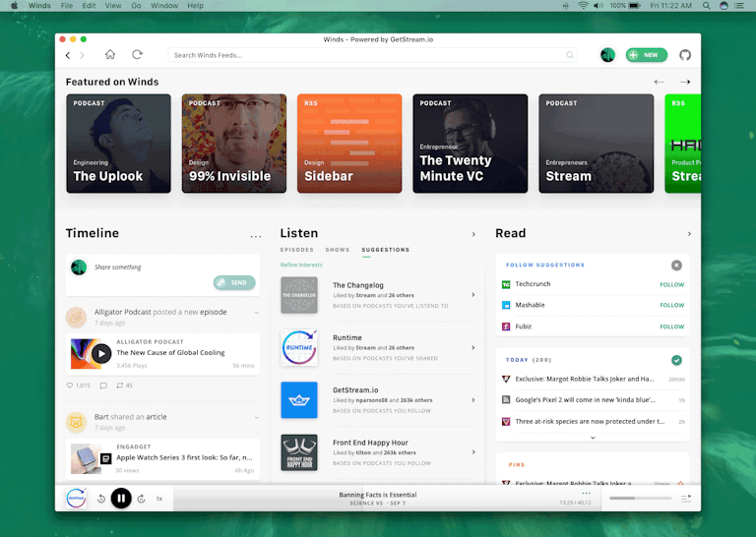Skip back in player controls
Image resolution: width=756 pixels, height=537 pixels.
101,499
